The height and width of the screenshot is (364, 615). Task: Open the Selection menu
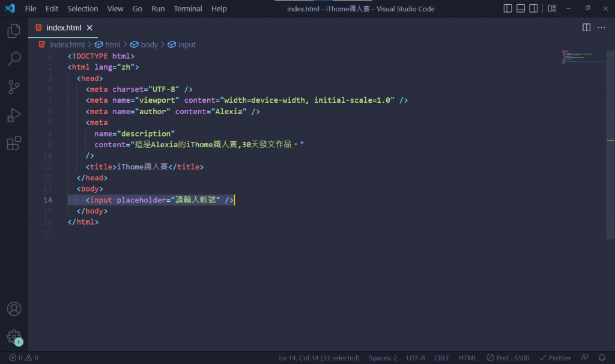(x=83, y=8)
